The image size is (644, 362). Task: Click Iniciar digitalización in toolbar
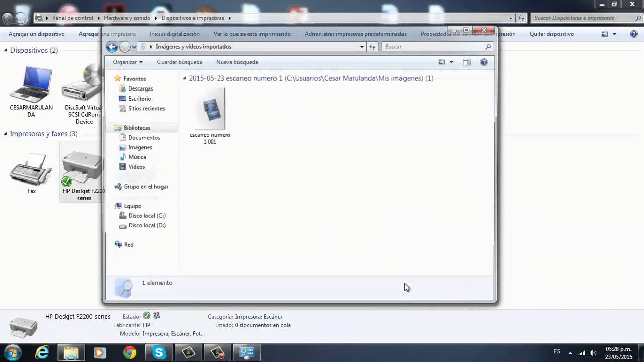pyautogui.click(x=175, y=34)
